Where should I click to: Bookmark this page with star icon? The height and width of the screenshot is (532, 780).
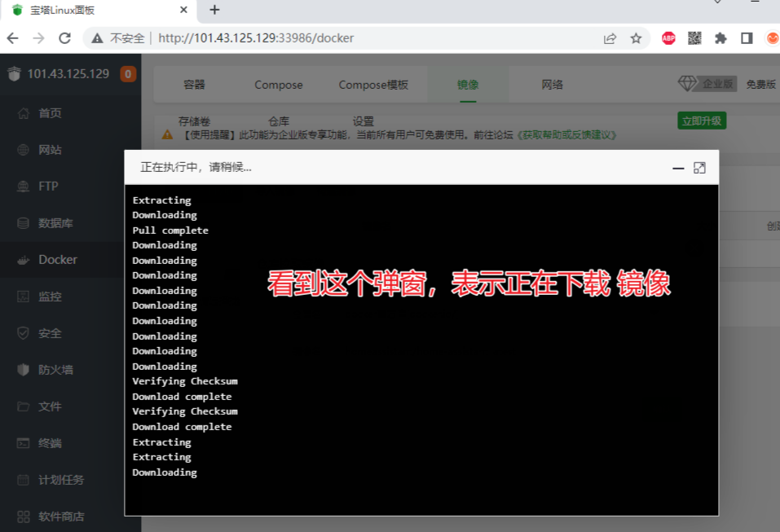636,38
